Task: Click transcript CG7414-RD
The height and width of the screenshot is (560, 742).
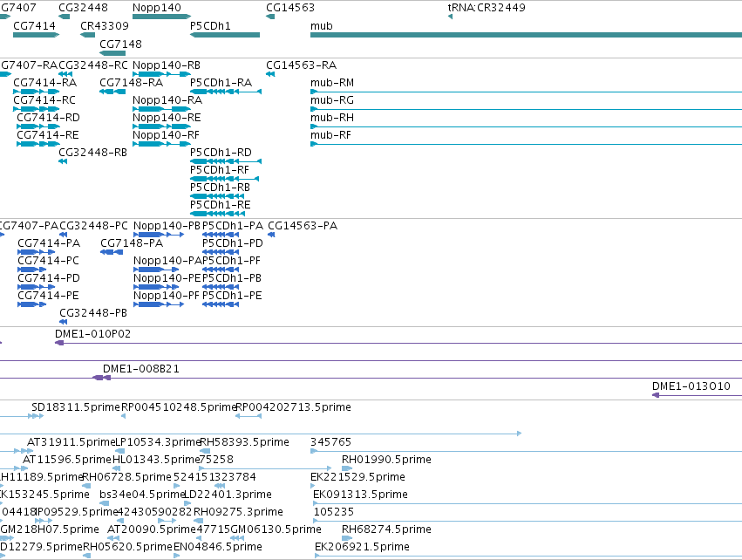Action: point(38,126)
